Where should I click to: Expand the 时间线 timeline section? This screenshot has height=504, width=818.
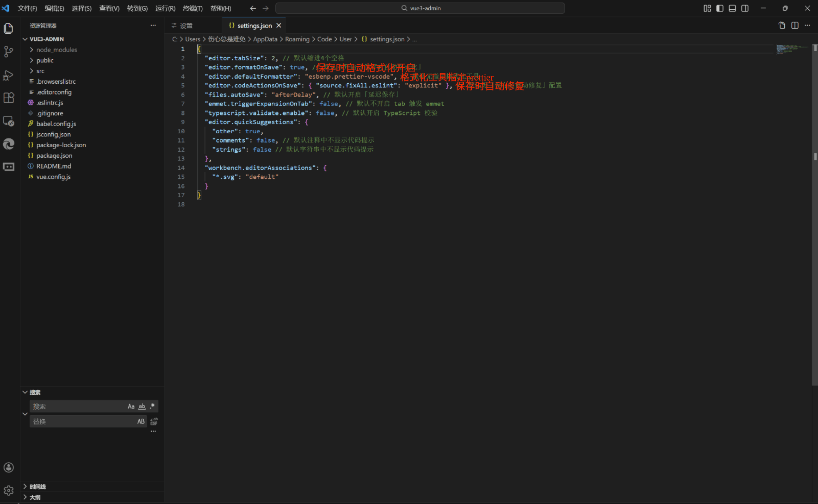click(37, 487)
